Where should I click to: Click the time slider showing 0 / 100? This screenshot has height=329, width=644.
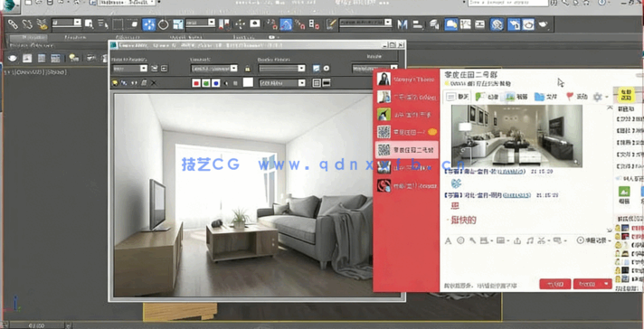37,325
